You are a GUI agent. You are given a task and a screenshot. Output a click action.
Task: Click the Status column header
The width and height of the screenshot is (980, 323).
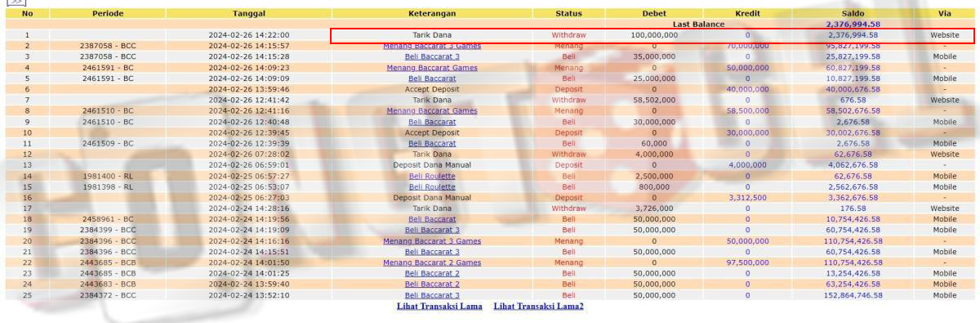point(568,14)
